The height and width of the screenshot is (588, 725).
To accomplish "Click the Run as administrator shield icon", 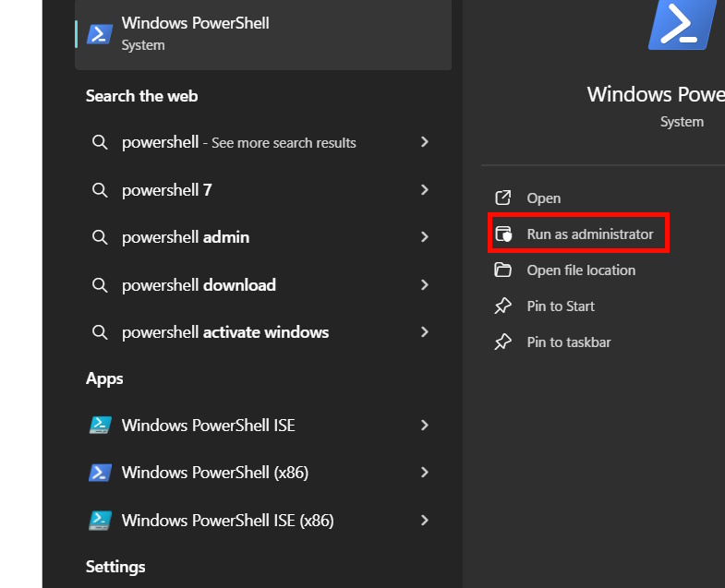I will (503, 234).
